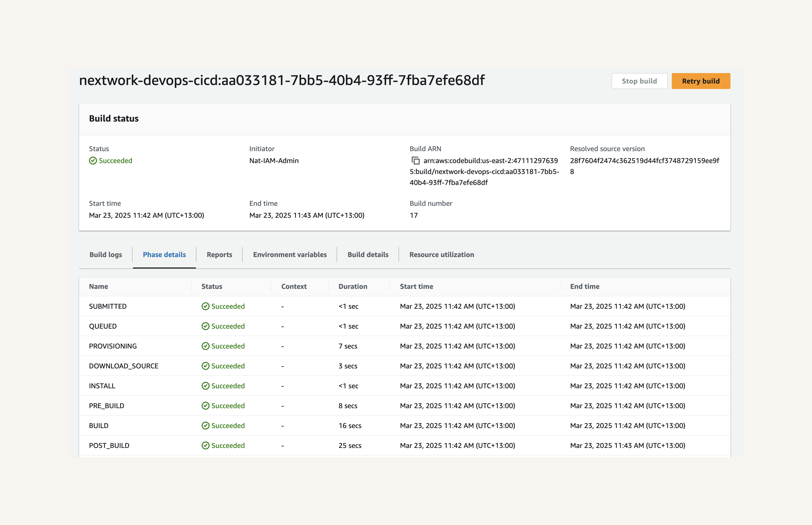Click the Context column header

tap(294, 286)
